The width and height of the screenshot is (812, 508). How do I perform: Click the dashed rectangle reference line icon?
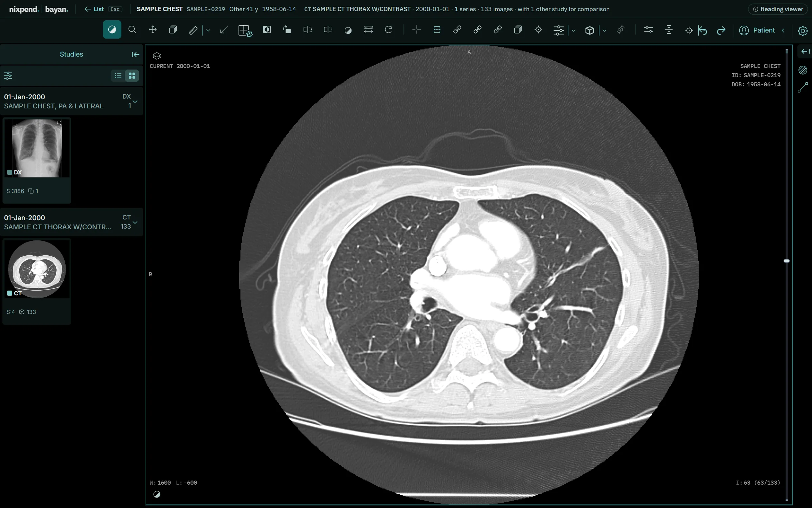tap(437, 30)
